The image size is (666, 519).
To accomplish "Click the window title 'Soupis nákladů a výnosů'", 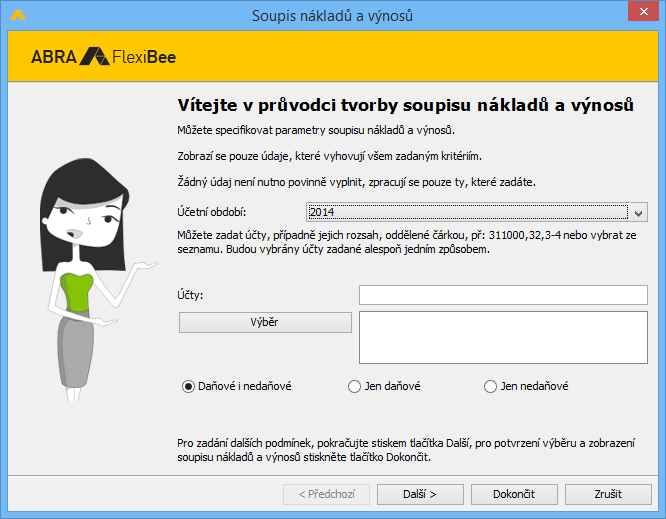I will pyautogui.click(x=332, y=16).
